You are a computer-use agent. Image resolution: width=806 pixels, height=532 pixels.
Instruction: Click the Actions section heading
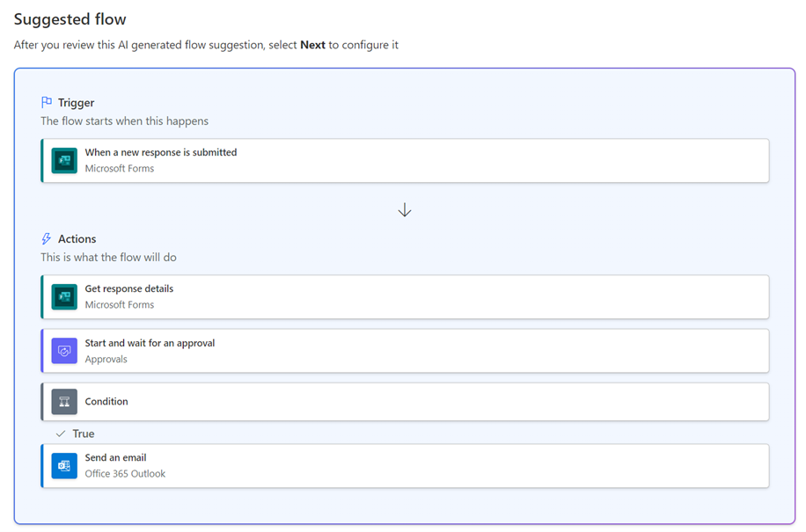pyautogui.click(x=77, y=239)
